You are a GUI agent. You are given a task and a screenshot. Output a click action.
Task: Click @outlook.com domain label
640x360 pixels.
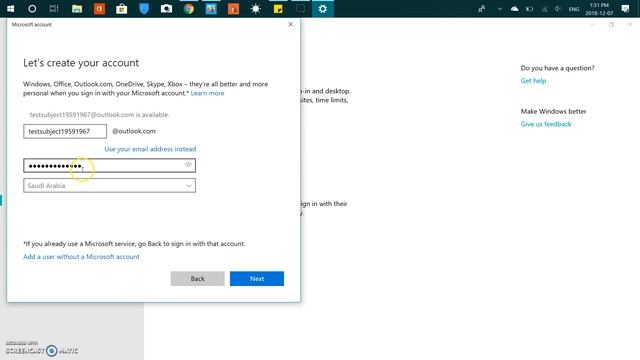click(x=134, y=131)
